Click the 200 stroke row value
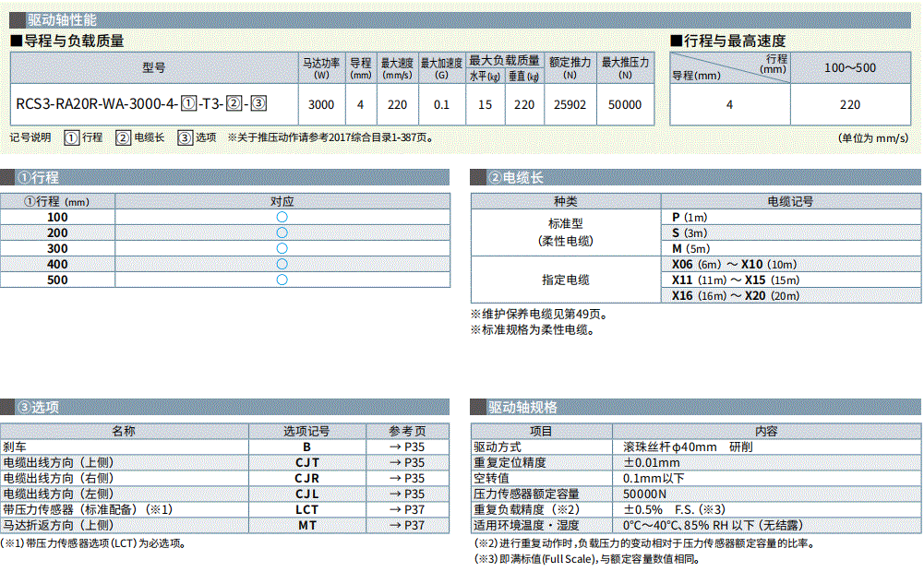The width and height of the screenshot is (924, 572). (x=57, y=233)
